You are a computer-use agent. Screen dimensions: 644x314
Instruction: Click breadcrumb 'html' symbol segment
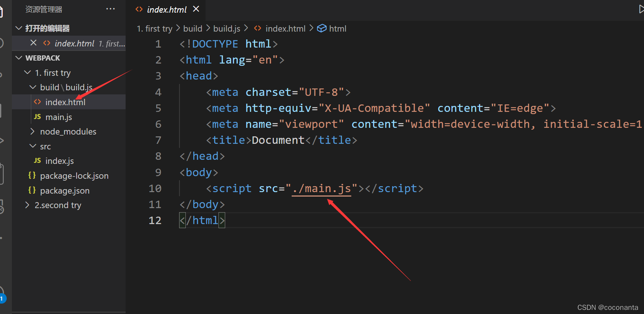(337, 29)
